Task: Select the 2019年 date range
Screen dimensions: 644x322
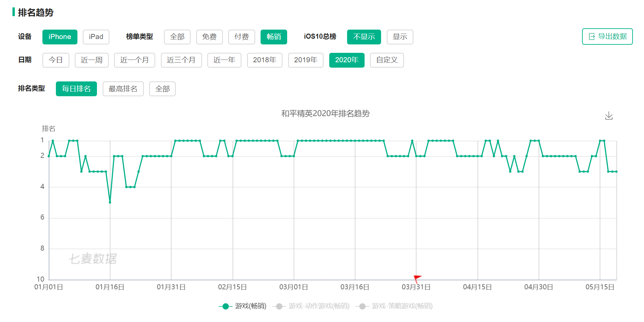Action: [306, 60]
